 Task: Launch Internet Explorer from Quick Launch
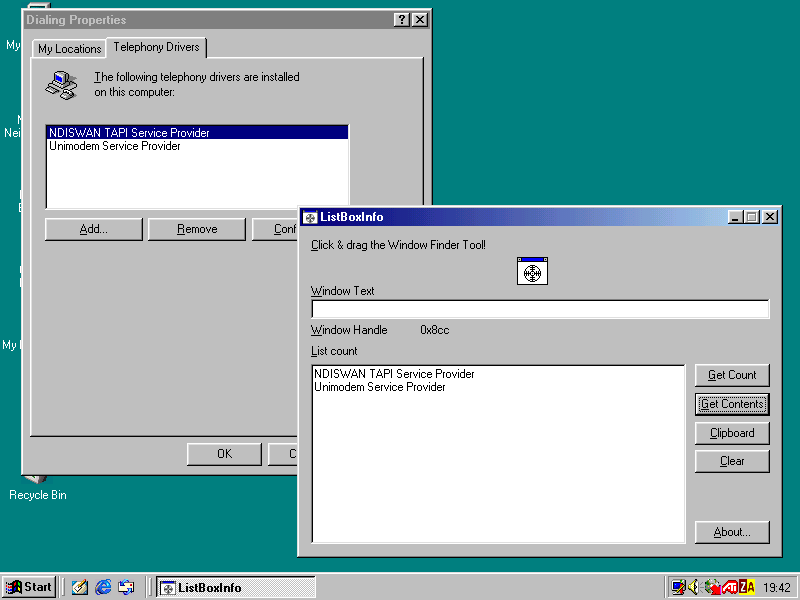(x=103, y=587)
